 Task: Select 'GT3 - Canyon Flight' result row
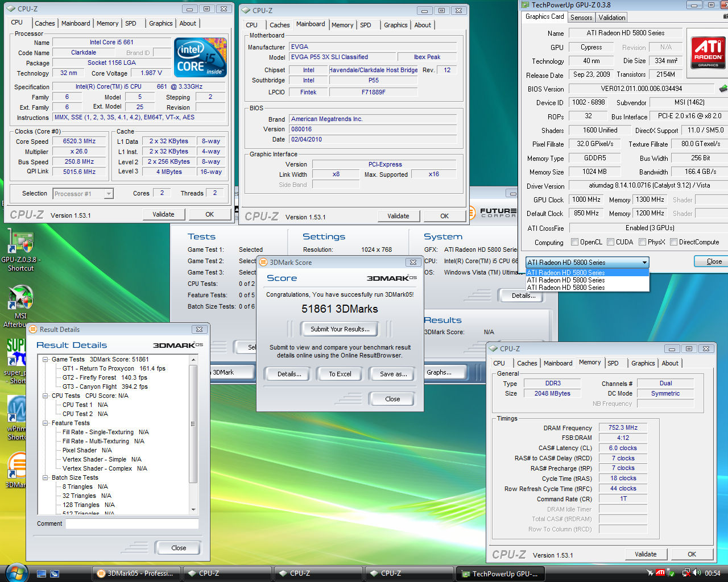105,386
